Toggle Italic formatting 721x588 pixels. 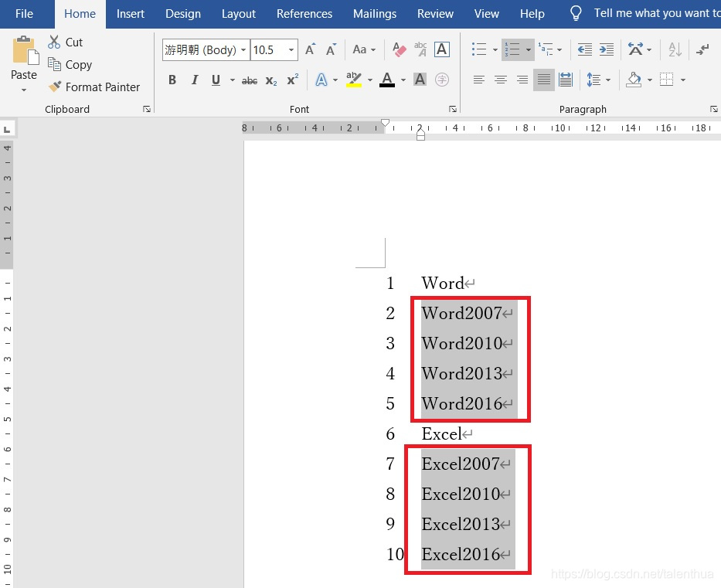coord(195,80)
